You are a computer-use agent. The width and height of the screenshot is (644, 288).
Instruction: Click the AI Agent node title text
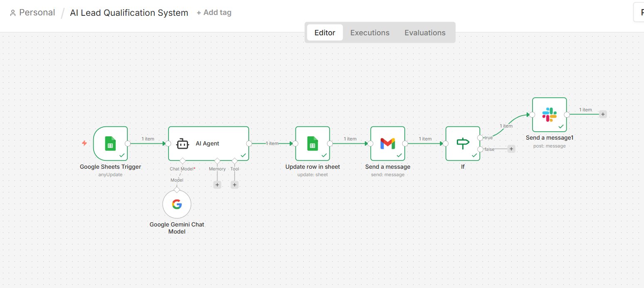pyautogui.click(x=208, y=143)
